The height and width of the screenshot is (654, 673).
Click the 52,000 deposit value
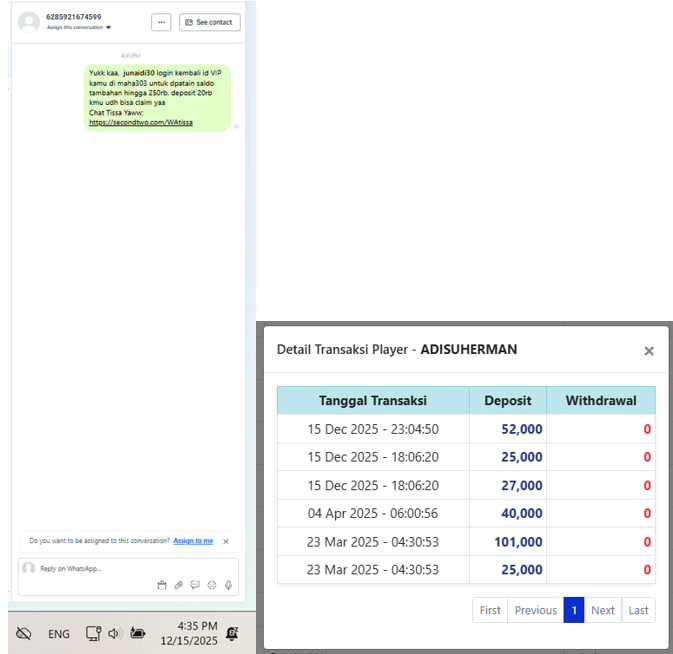coord(521,429)
